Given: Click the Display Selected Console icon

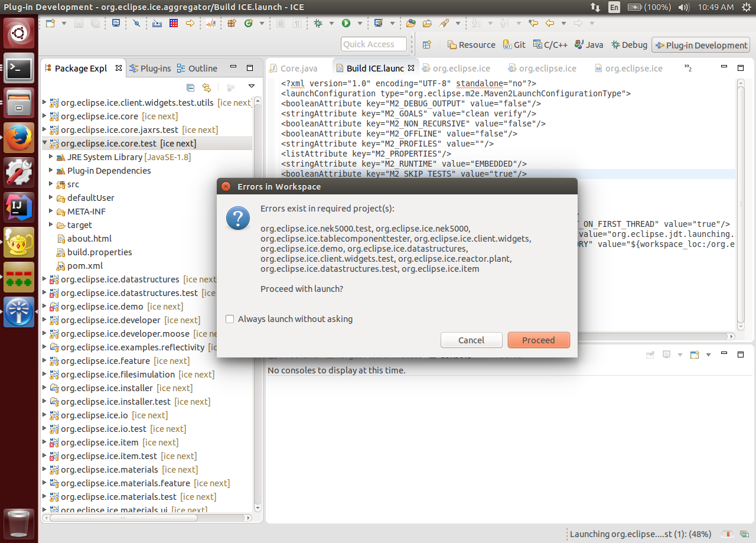Looking at the screenshot, I should click(x=667, y=355).
